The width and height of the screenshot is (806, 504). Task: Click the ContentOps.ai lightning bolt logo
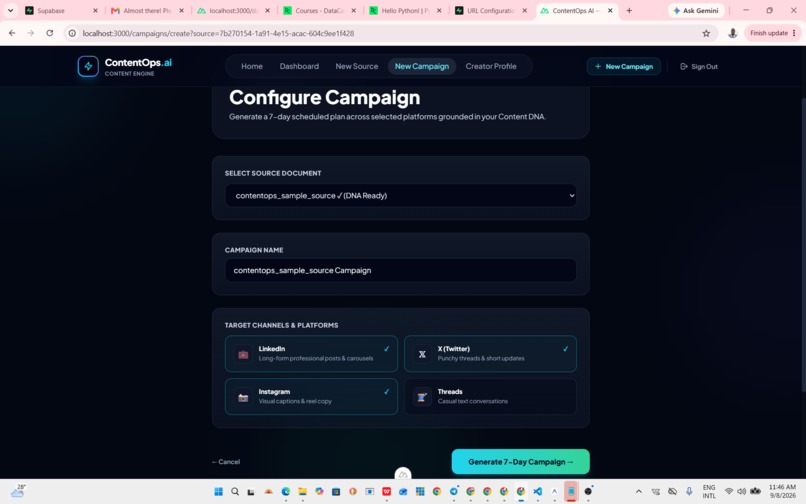click(88, 66)
